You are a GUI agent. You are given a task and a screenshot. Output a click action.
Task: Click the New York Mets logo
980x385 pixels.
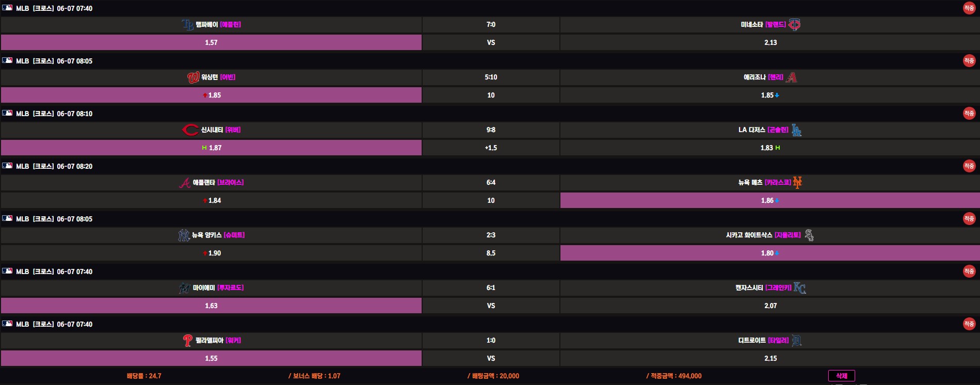point(797,183)
